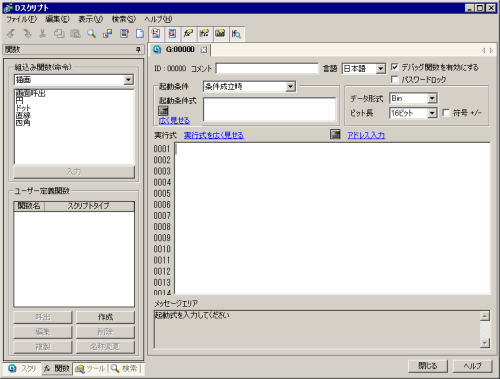Click the スクリプトタイプ column header
The image size is (500, 379).
[89, 206]
